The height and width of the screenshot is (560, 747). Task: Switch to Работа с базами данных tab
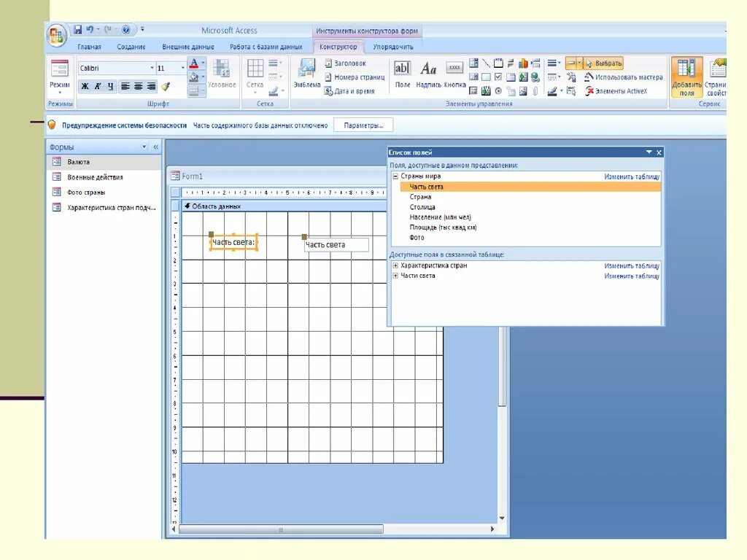(266, 47)
